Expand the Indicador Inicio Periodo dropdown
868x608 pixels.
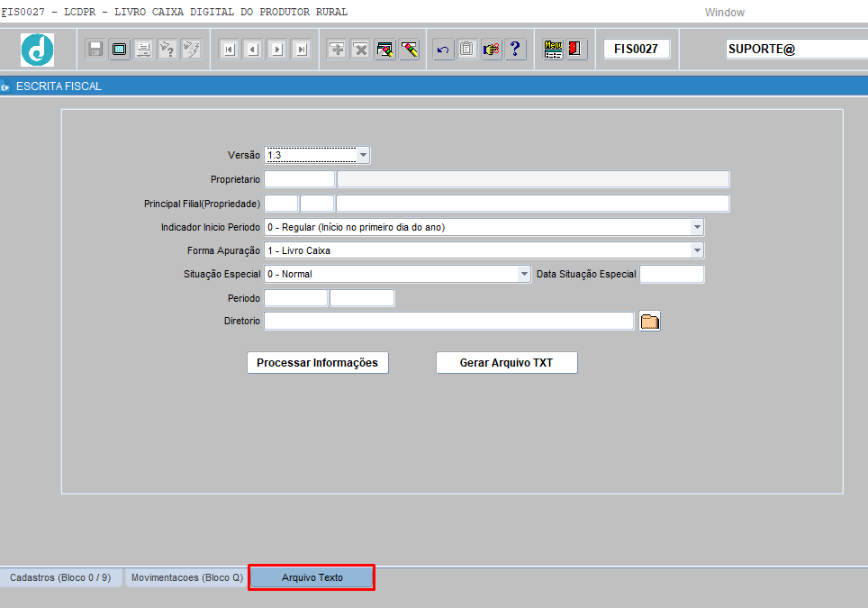point(697,227)
